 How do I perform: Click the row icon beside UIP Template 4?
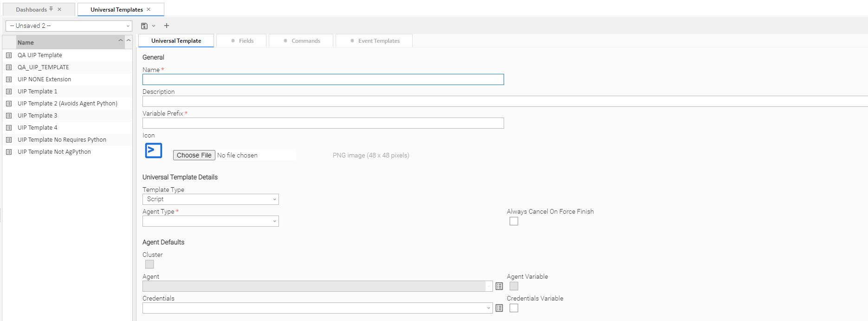(x=9, y=128)
